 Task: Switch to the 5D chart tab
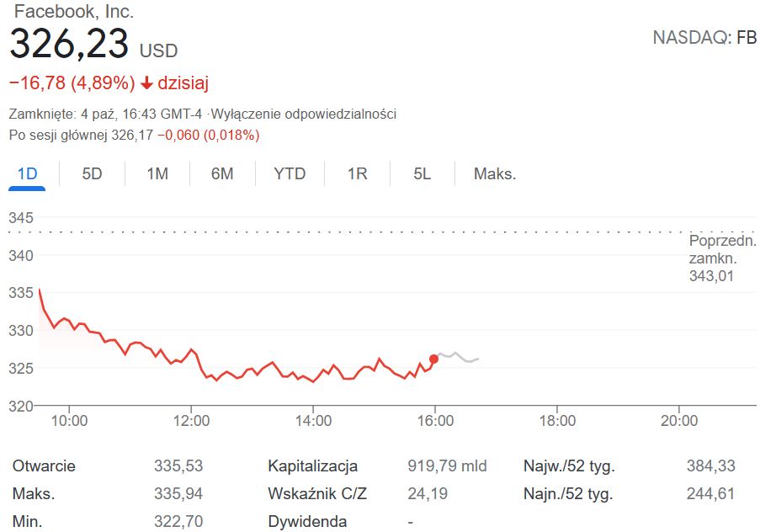coord(92,174)
